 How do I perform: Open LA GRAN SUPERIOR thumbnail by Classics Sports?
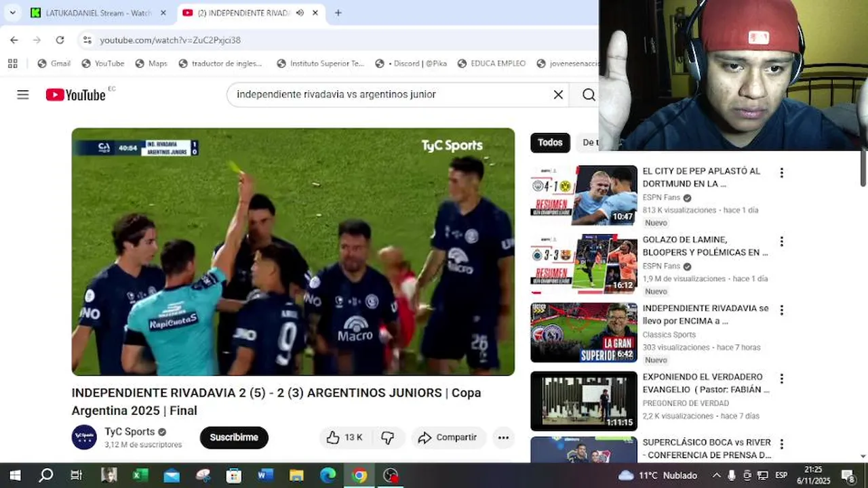(584, 332)
